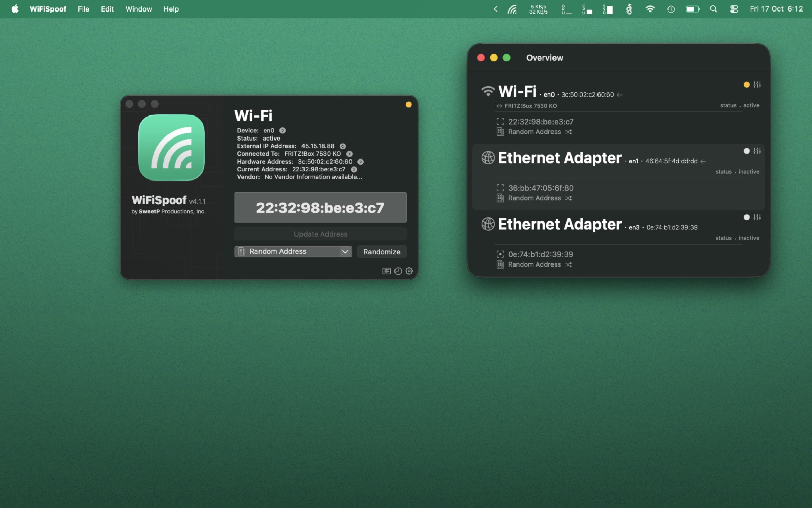Shuffle the en1 Ethernet Random Address

pyautogui.click(x=569, y=198)
